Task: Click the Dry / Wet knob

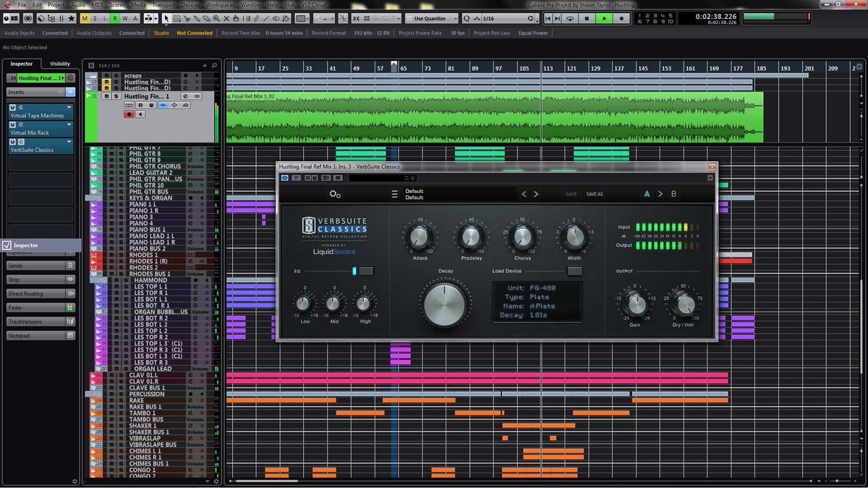Action: [x=683, y=304]
